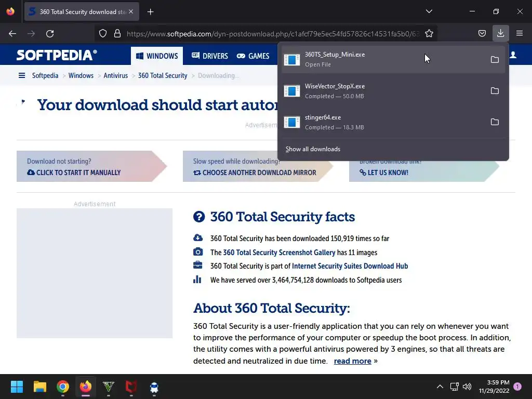The height and width of the screenshot is (399, 532).
Task: Open 360 Total Security Screenshot Gallery link
Action: coord(279,252)
